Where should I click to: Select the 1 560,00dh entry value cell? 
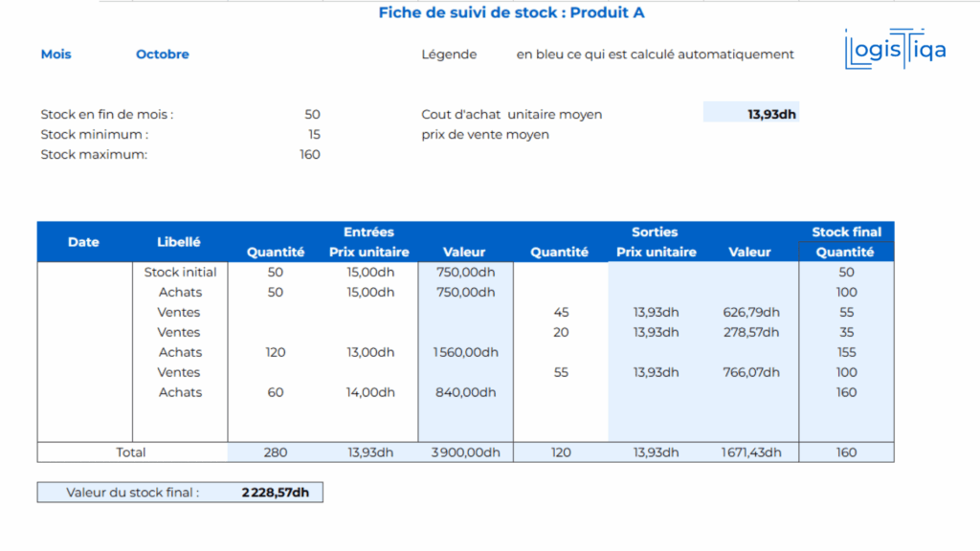pyautogui.click(x=465, y=352)
